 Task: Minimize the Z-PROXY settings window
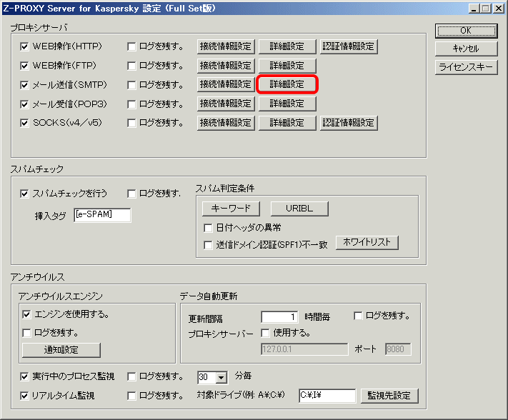(x=474, y=9)
